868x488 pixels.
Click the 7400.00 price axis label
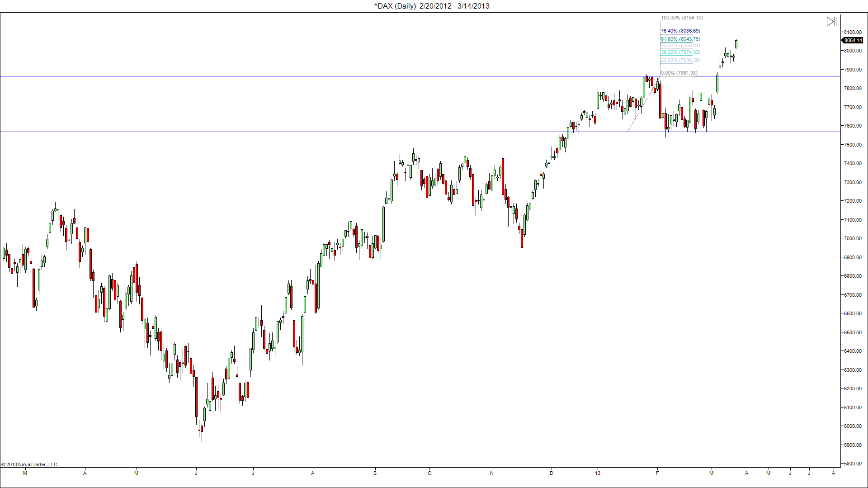(853, 163)
